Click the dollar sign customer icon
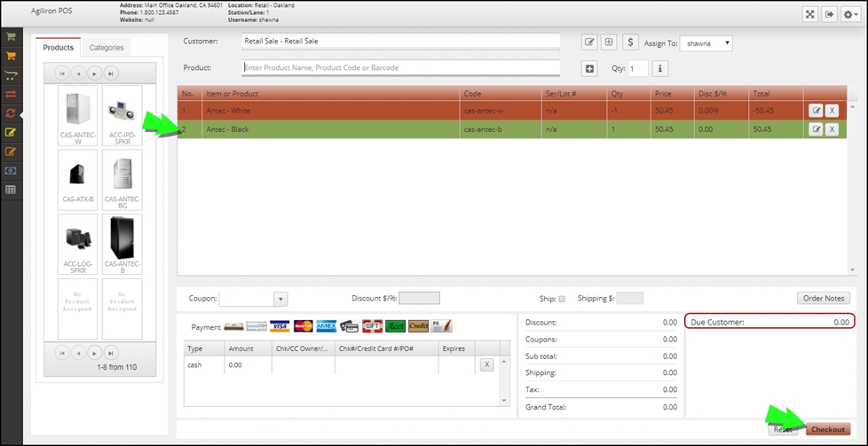This screenshot has height=446, width=868. coord(630,42)
